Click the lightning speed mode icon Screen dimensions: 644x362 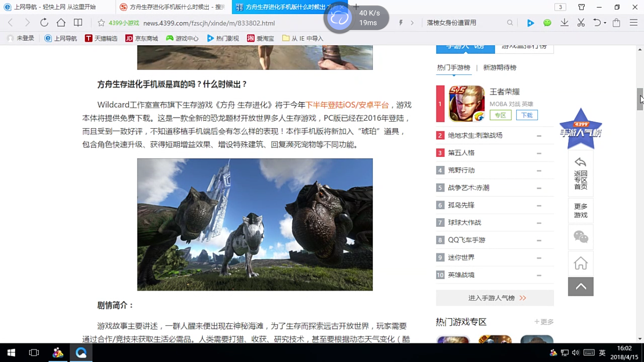[401, 23]
